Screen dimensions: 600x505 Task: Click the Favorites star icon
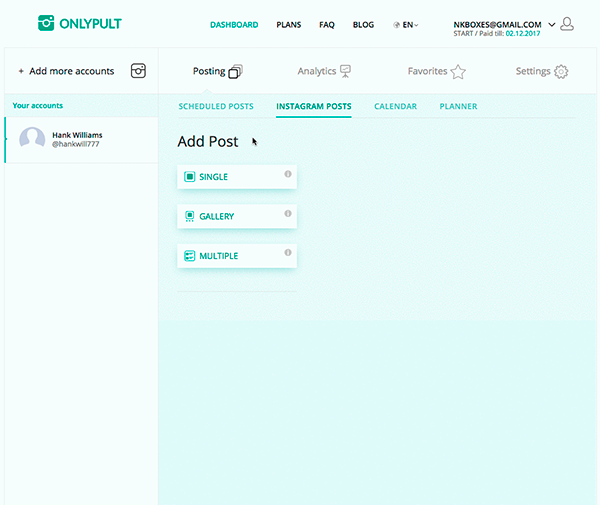coord(458,72)
